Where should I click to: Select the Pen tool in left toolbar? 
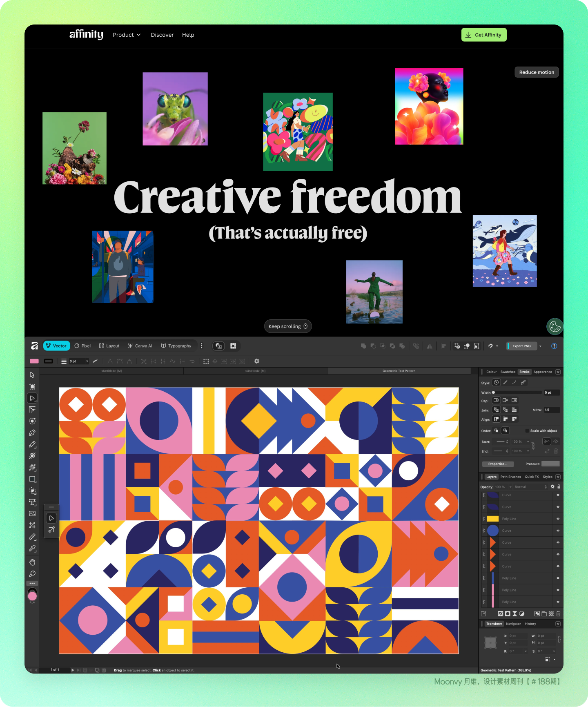point(32,433)
